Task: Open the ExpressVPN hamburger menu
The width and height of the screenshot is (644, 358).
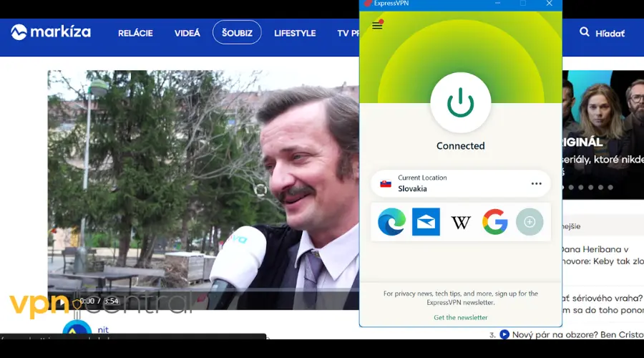Action: point(377,26)
